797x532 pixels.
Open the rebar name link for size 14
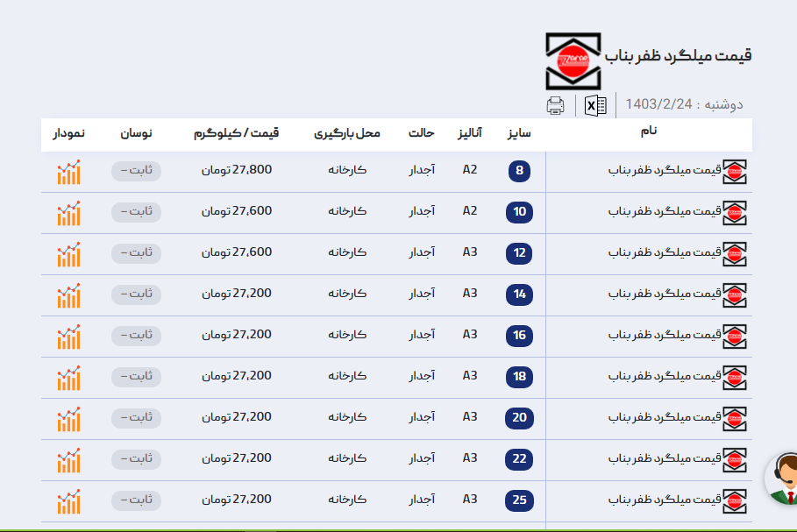click(665, 294)
